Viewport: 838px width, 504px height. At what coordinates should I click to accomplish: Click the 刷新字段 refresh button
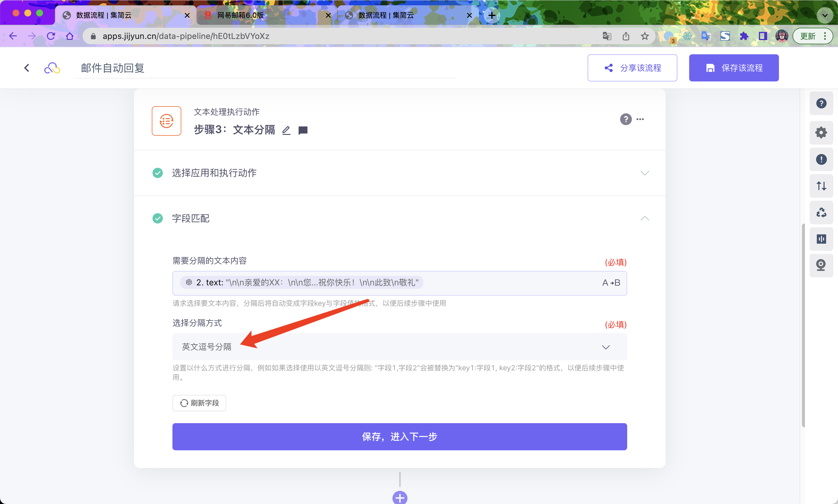point(199,403)
